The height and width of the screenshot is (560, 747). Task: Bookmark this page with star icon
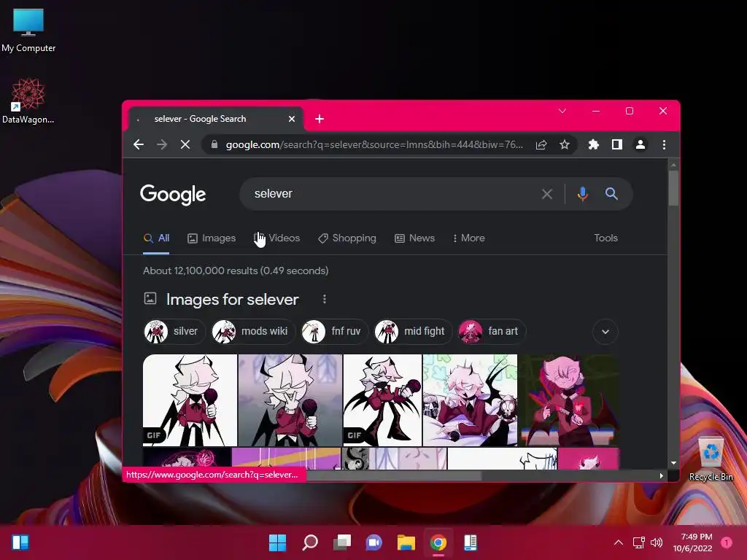(x=565, y=144)
